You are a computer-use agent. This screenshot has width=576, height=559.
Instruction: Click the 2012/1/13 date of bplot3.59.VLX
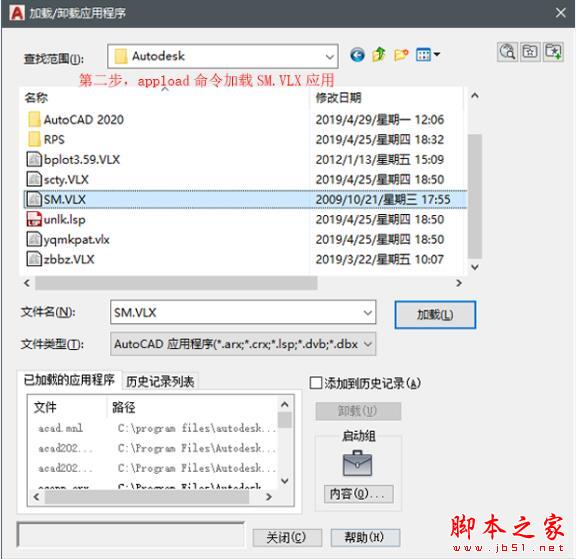click(380, 159)
